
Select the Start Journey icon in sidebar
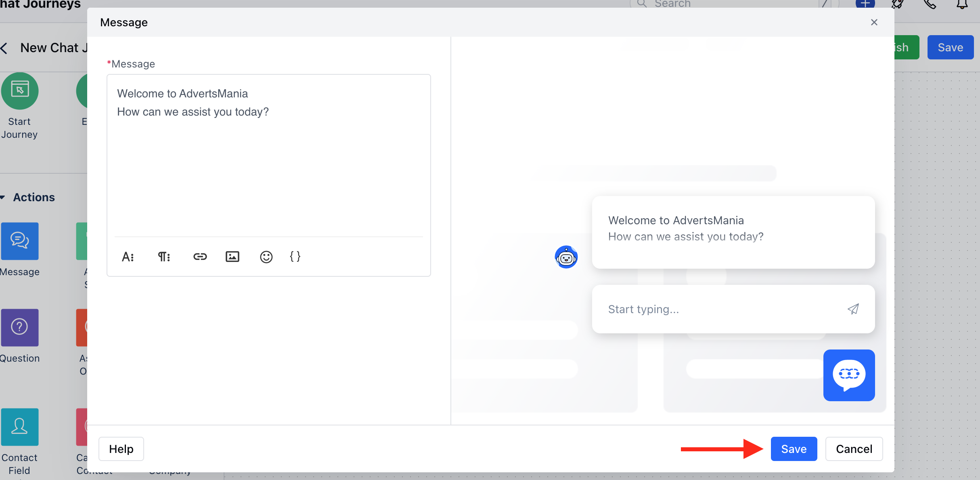pyautogui.click(x=19, y=91)
